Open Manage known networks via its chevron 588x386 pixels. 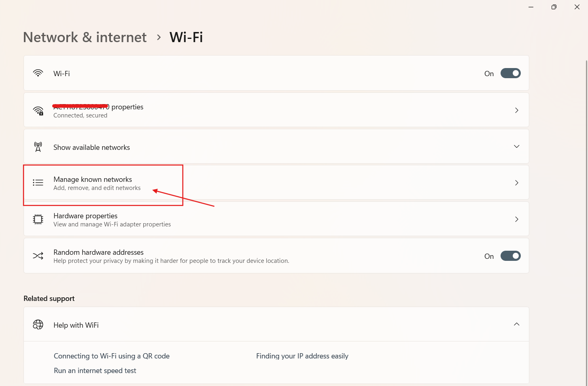pos(516,183)
